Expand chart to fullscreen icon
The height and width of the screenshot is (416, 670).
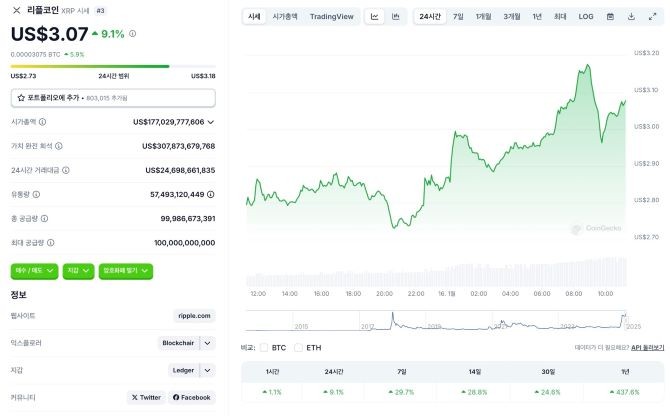click(x=651, y=17)
